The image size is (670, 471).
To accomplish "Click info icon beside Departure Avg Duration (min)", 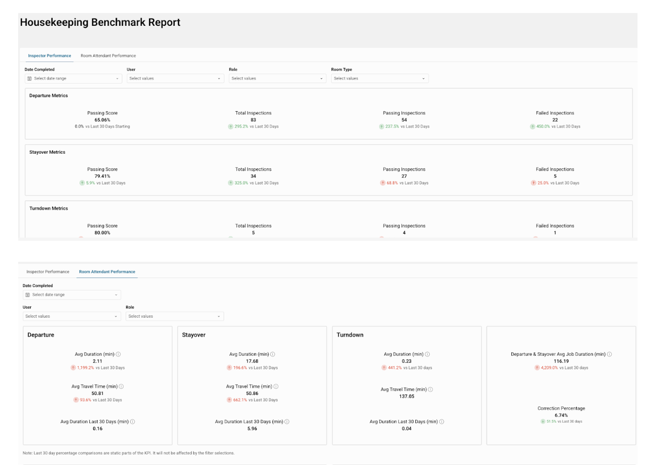I will tap(119, 354).
